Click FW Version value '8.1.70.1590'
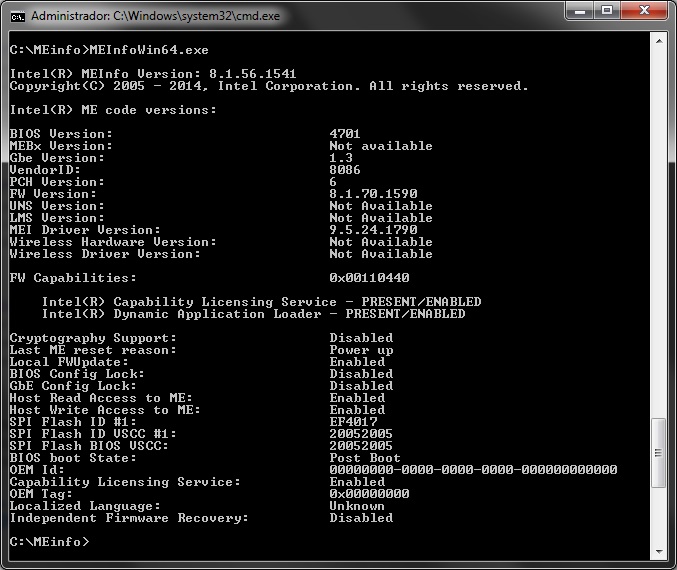The height and width of the screenshot is (570, 677). [373, 194]
